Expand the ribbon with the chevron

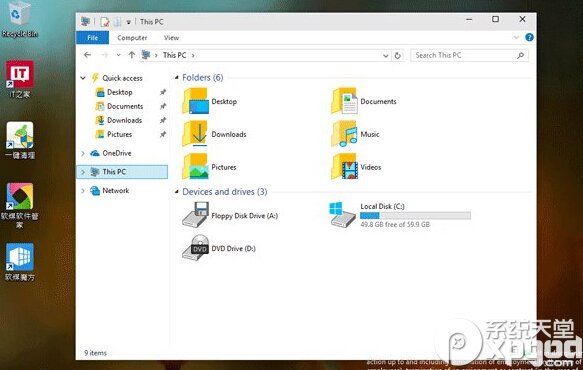coord(516,37)
